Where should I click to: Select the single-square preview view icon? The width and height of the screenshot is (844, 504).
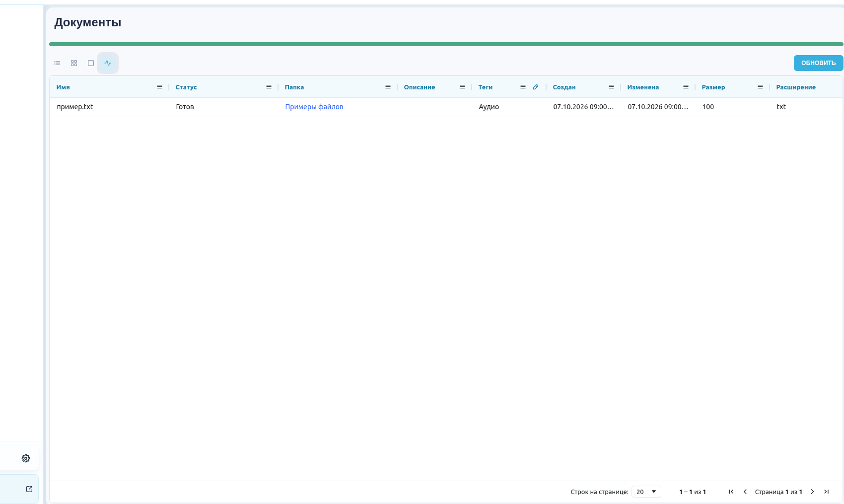coord(91,63)
